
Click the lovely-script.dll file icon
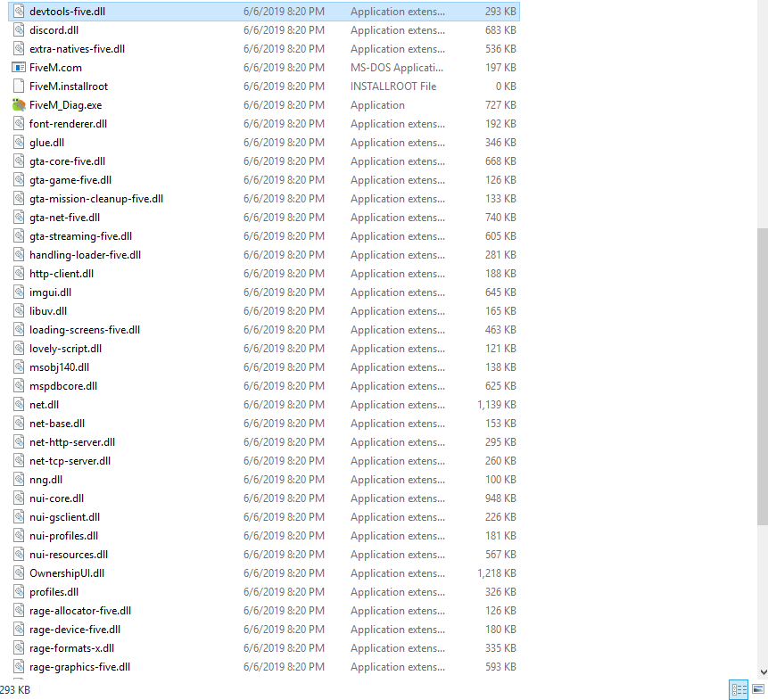[19, 349]
